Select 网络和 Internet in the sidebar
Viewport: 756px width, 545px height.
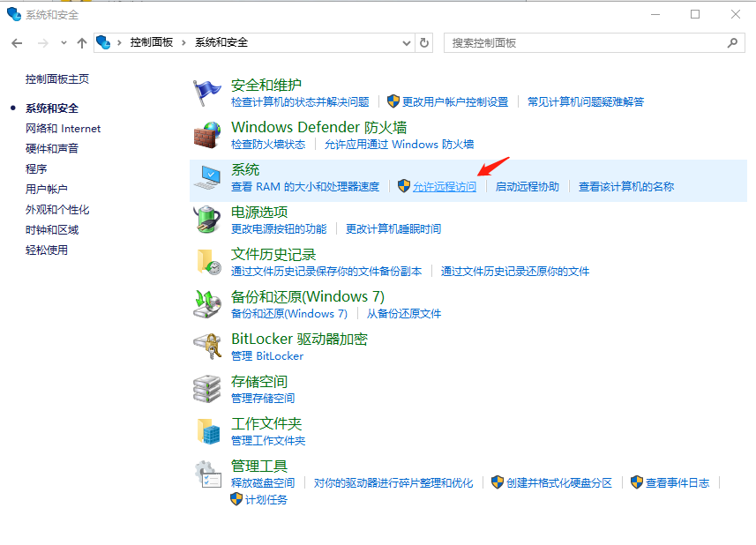(x=63, y=128)
